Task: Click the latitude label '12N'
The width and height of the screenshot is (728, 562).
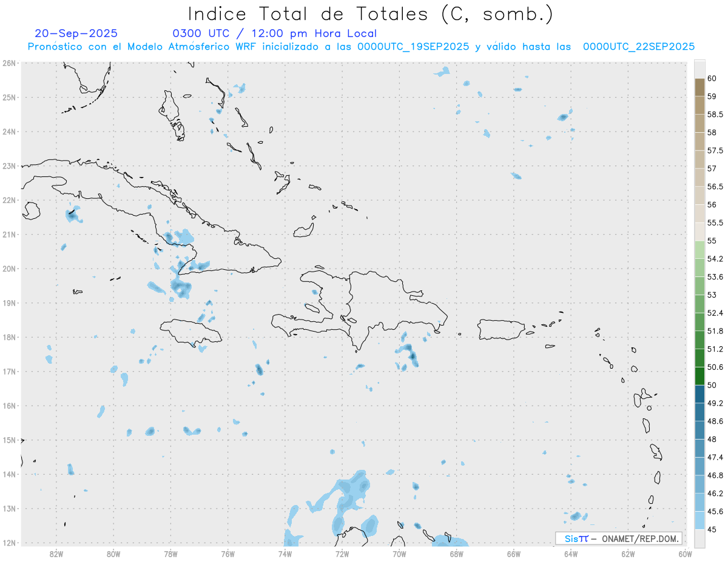Action: [9, 543]
